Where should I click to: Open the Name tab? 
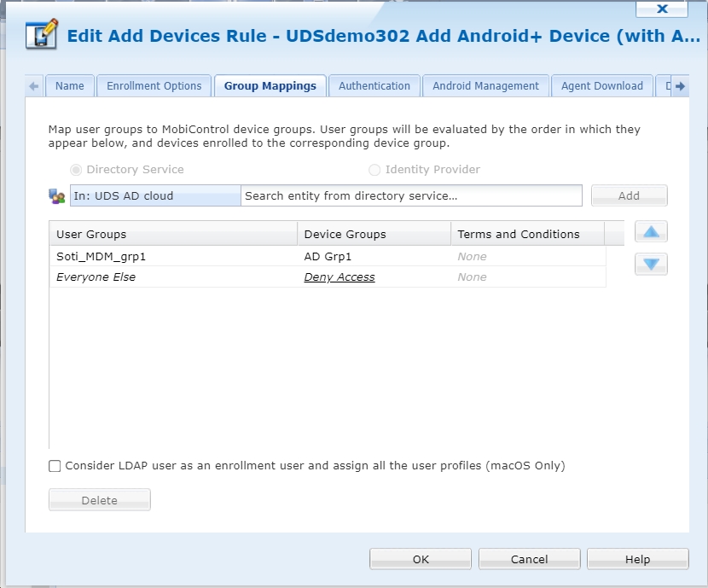[x=70, y=86]
